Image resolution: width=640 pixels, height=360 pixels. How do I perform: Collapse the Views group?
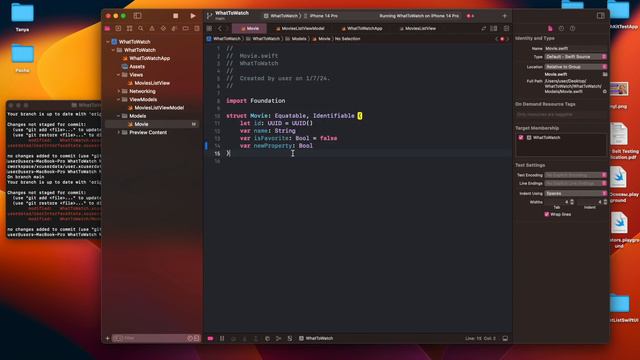(x=119, y=75)
